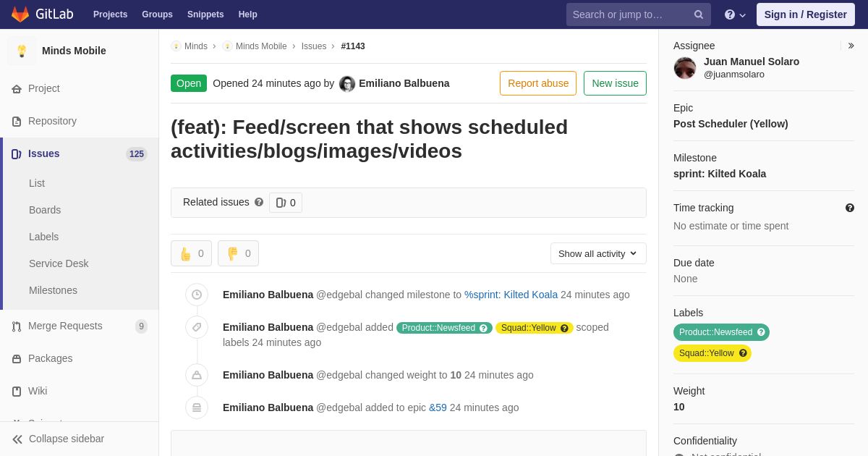Click help icon on Product::Newsfeed label in activity
The width and height of the screenshot is (868, 456).
click(483, 328)
